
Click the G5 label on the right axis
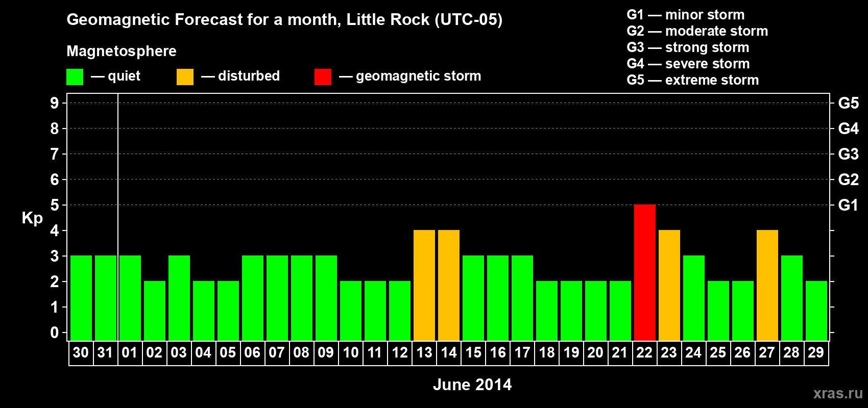tap(848, 103)
